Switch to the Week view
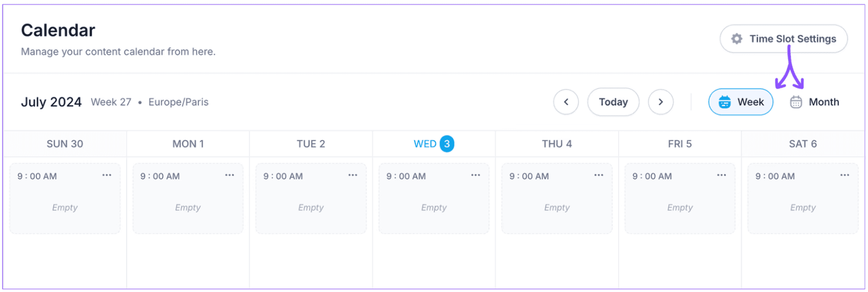The height and width of the screenshot is (292, 868). tap(741, 102)
